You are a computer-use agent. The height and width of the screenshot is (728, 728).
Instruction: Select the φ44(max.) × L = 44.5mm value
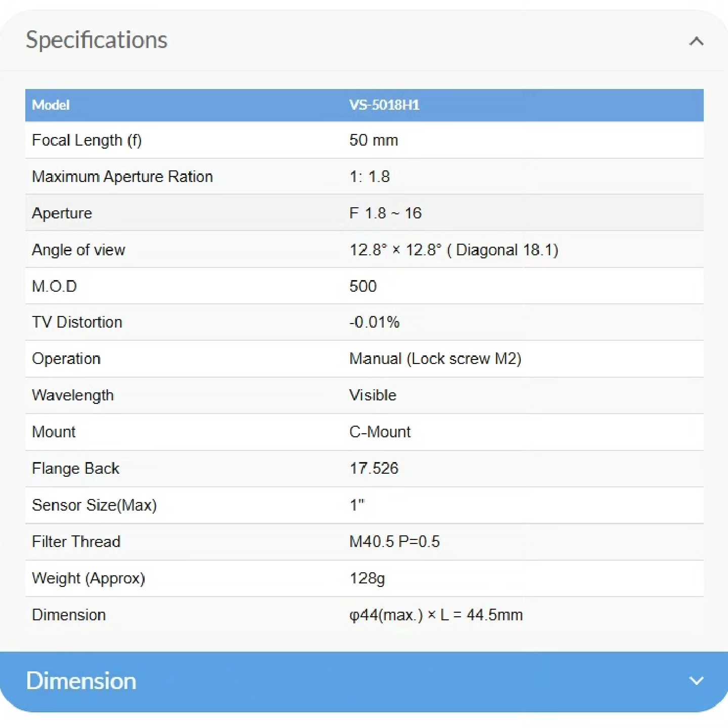click(436, 615)
